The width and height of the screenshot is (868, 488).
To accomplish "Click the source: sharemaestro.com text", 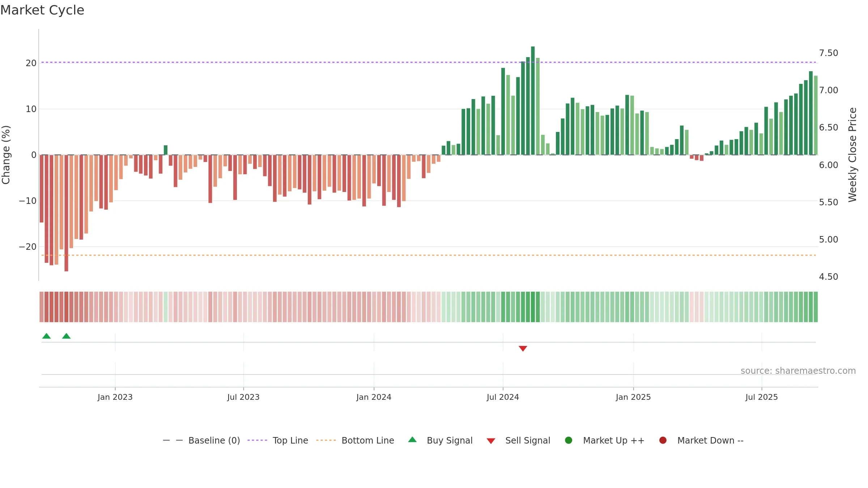I will tap(798, 371).
